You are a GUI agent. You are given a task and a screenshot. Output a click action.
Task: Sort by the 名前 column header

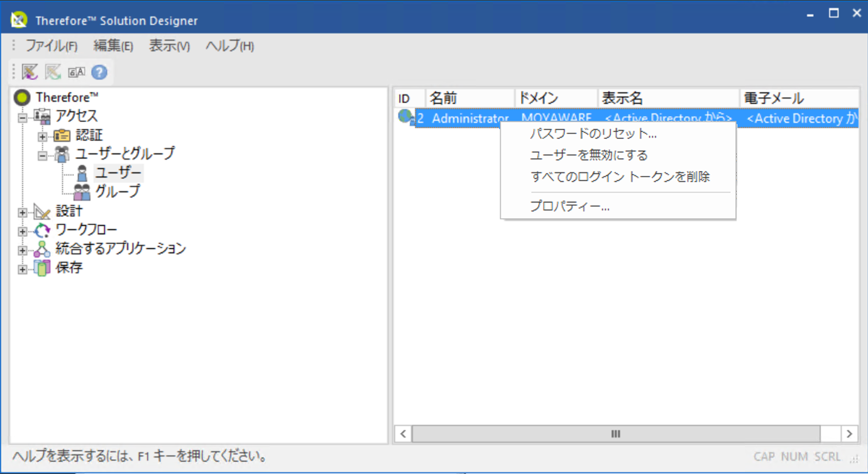point(470,99)
